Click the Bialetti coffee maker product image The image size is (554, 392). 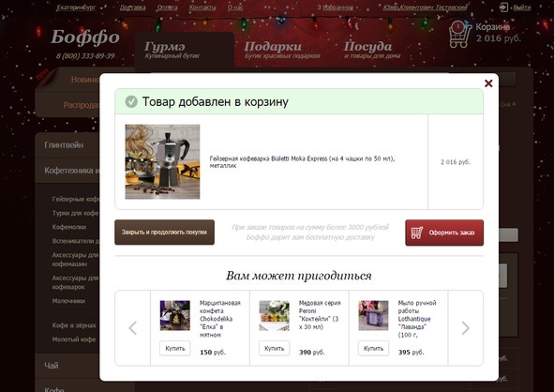(x=162, y=161)
